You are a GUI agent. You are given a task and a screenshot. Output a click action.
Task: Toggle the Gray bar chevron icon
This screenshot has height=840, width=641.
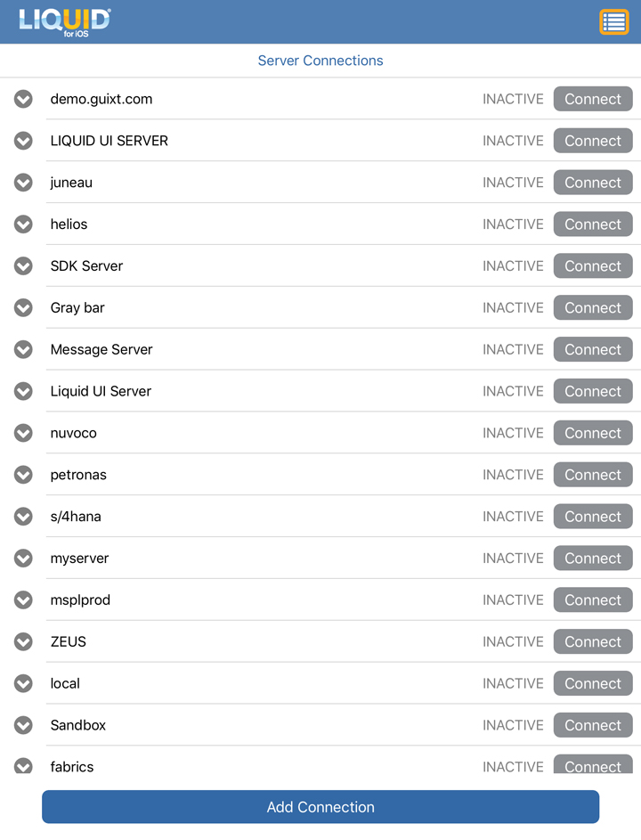tap(23, 308)
